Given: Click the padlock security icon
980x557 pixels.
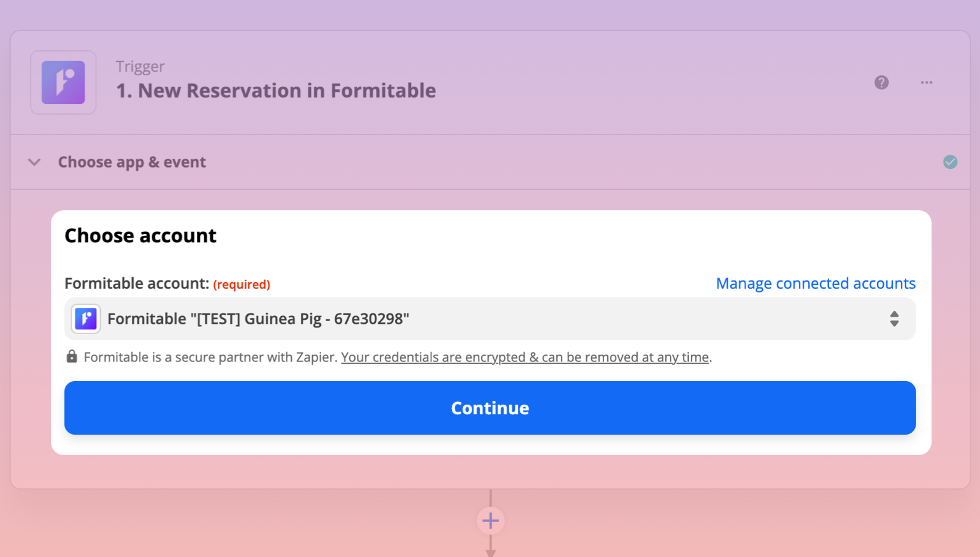Looking at the screenshot, I should [72, 356].
